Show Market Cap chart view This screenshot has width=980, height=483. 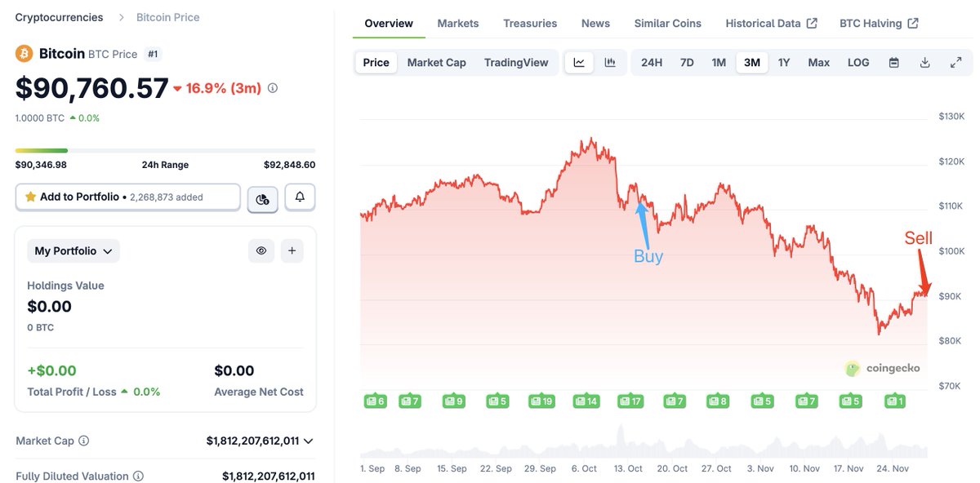click(436, 63)
